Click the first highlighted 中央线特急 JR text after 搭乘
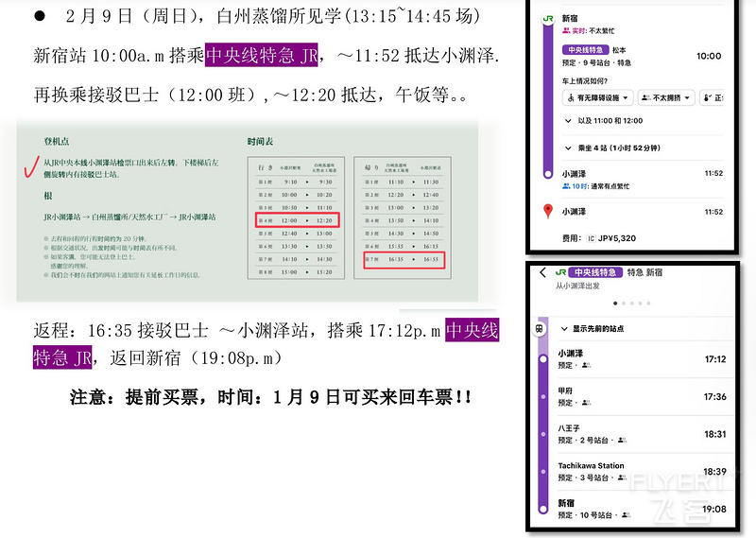 point(262,55)
